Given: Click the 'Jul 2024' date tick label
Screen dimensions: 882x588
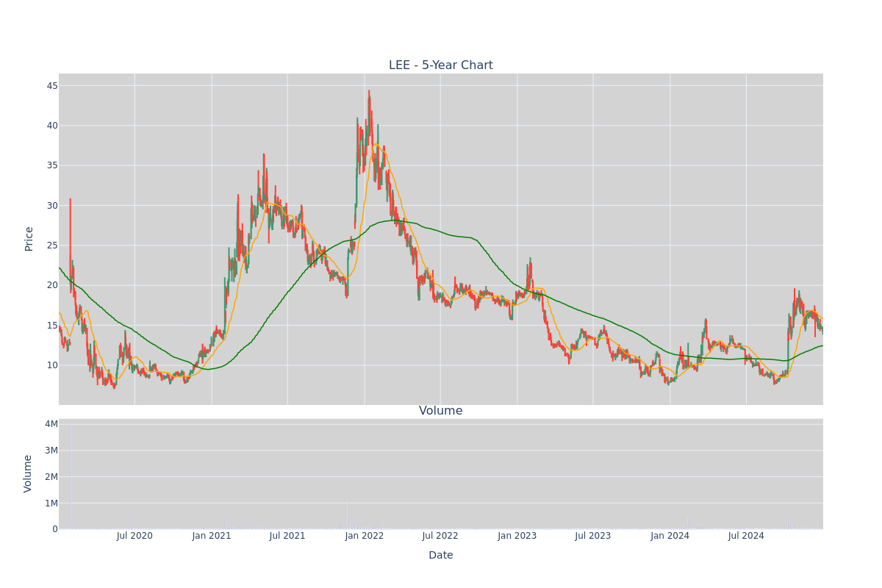Looking at the screenshot, I should click(746, 536).
